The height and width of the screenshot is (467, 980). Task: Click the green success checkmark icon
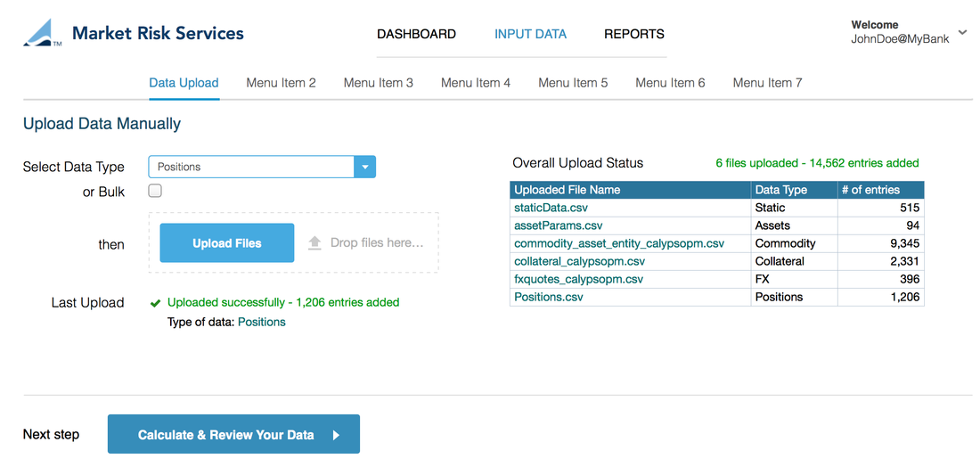pos(155,303)
